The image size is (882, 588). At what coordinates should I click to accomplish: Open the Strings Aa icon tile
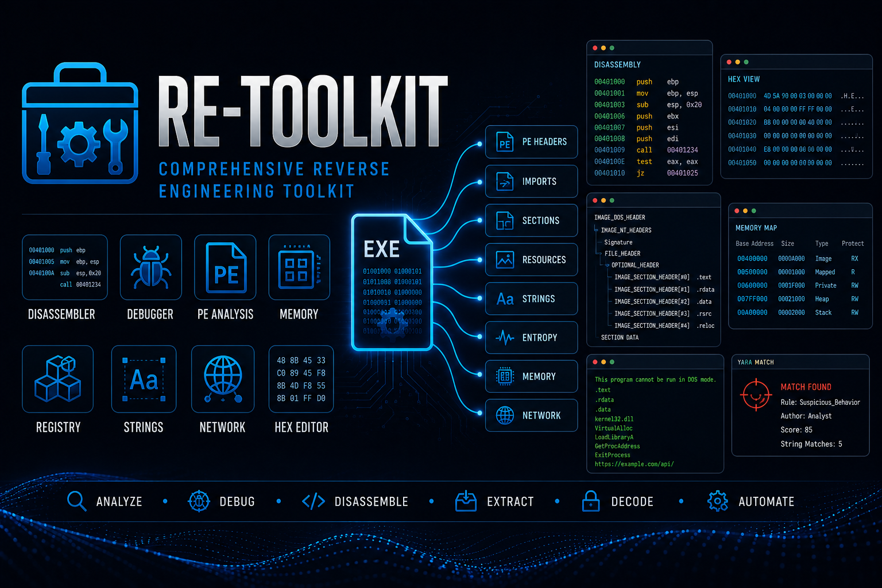pos(144,379)
